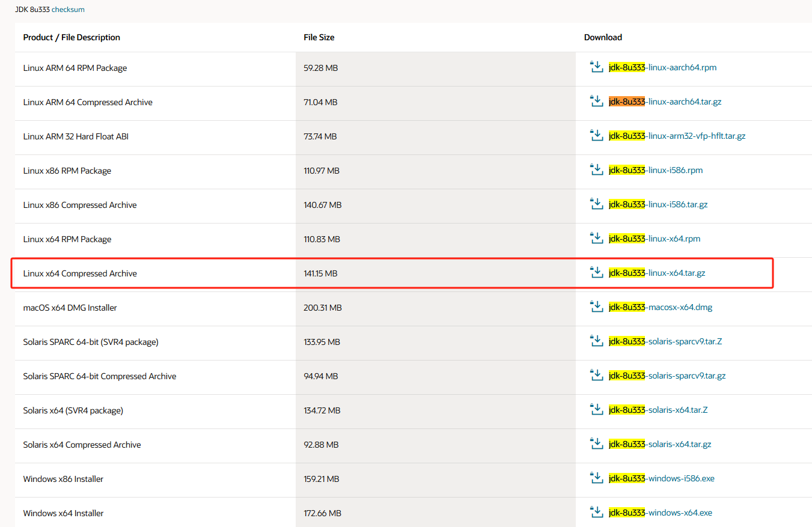Click download icon for windows-x64.exe
The image size is (812, 527).
596,513
